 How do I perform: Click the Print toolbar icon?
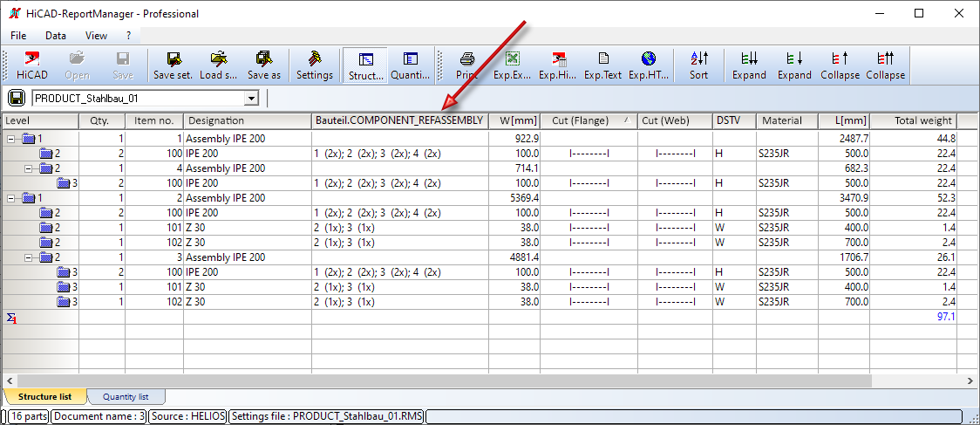tap(466, 65)
